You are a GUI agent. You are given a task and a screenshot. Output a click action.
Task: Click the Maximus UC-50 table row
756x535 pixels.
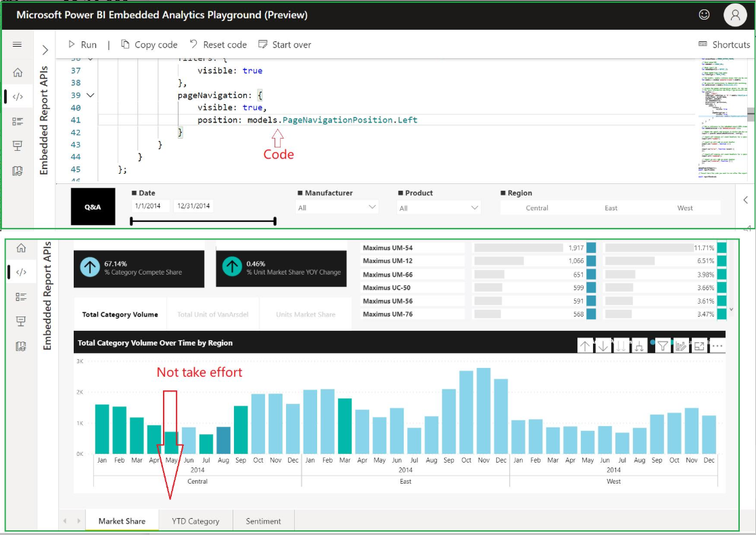(544, 287)
